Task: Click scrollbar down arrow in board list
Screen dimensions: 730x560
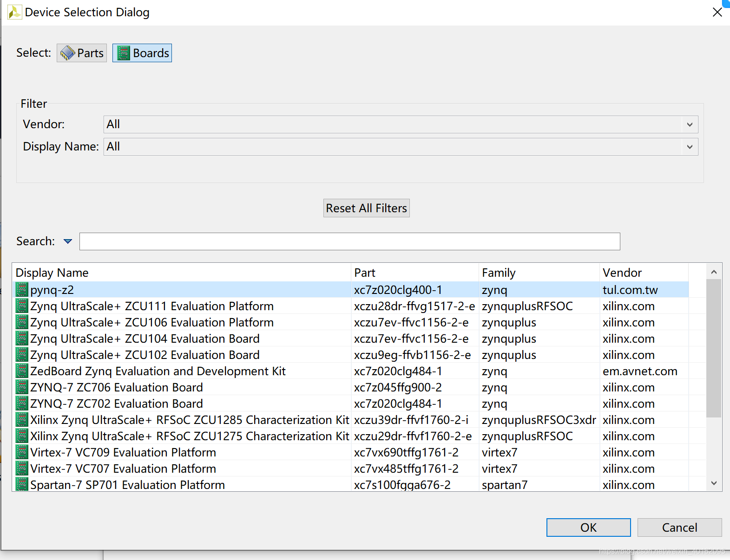Action: 714,483
